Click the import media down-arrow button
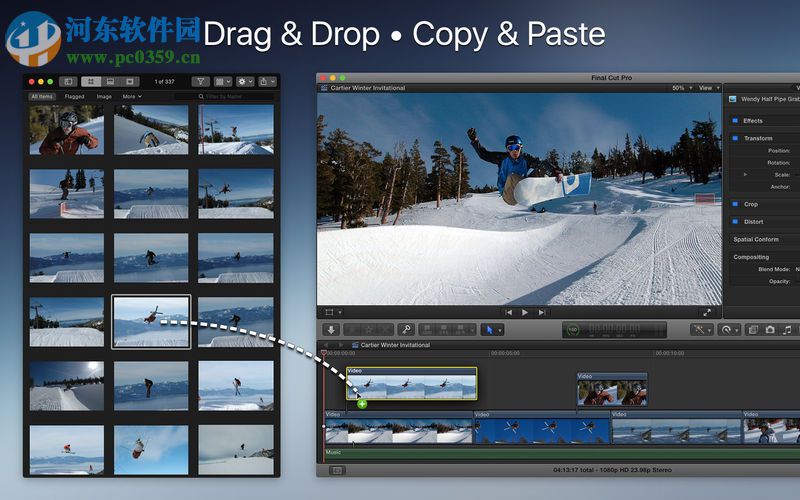 click(x=331, y=330)
